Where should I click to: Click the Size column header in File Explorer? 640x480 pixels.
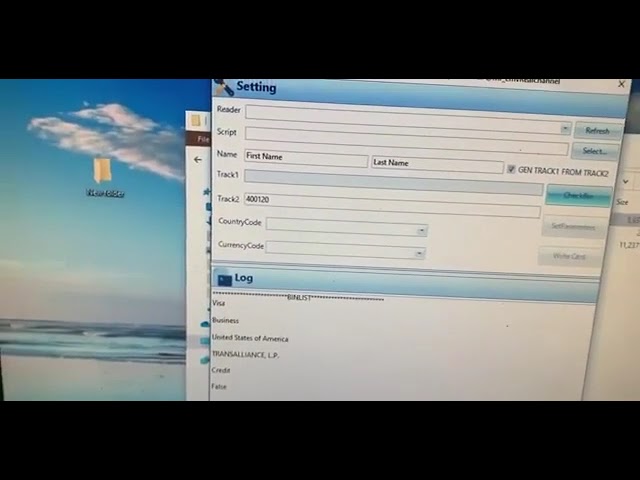point(622,202)
